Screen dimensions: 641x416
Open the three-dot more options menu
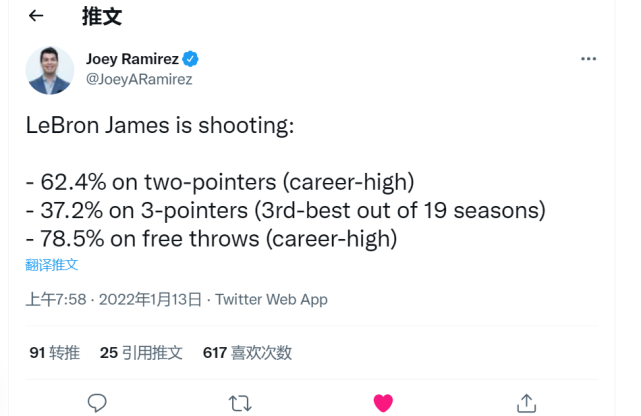point(589,60)
